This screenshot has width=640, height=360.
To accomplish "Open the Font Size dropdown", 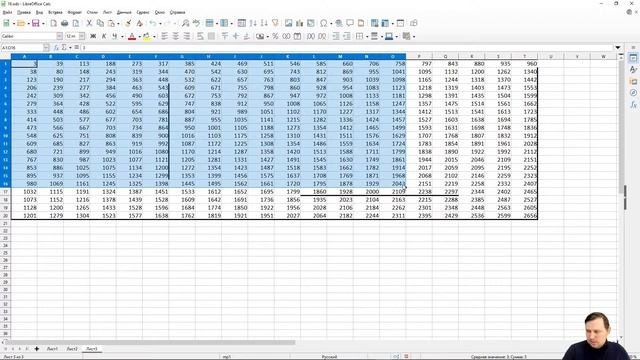I will [82, 36].
